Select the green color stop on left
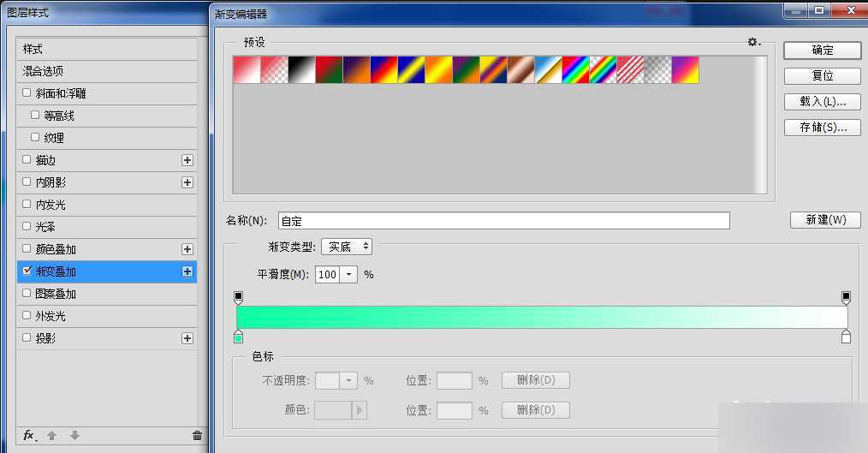 pyautogui.click(x=239, y=337)
